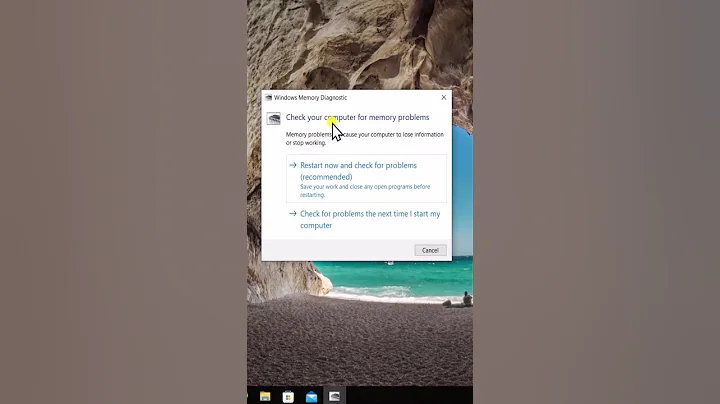
Task: Open the Mail app on the taskbar
Action: [x=311, y=397]
